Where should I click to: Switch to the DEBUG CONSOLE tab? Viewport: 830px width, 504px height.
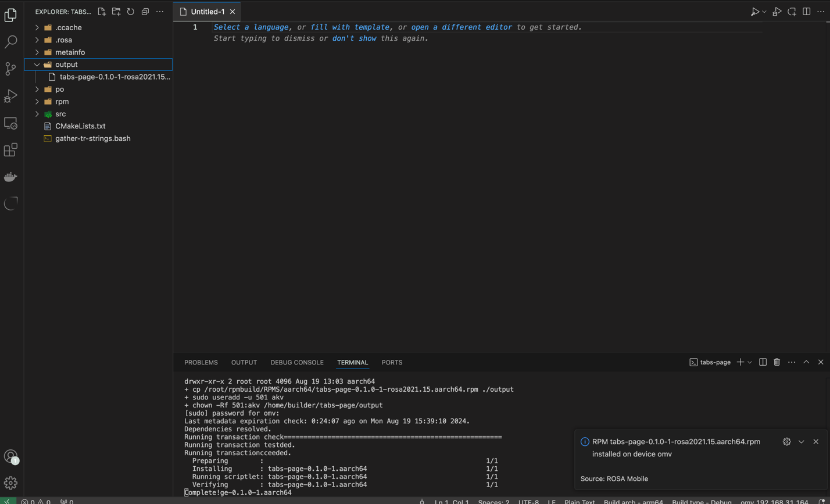(x=296, y=362)
